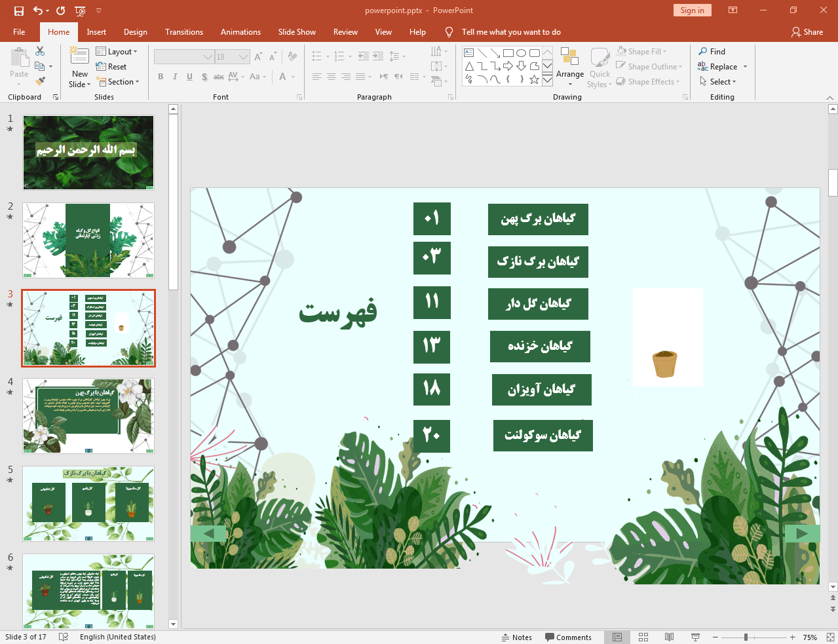Expand the Layout dropdown
The width and height of the screenshot is (838, 644).
pyautogui.click(x=117, y=51)
